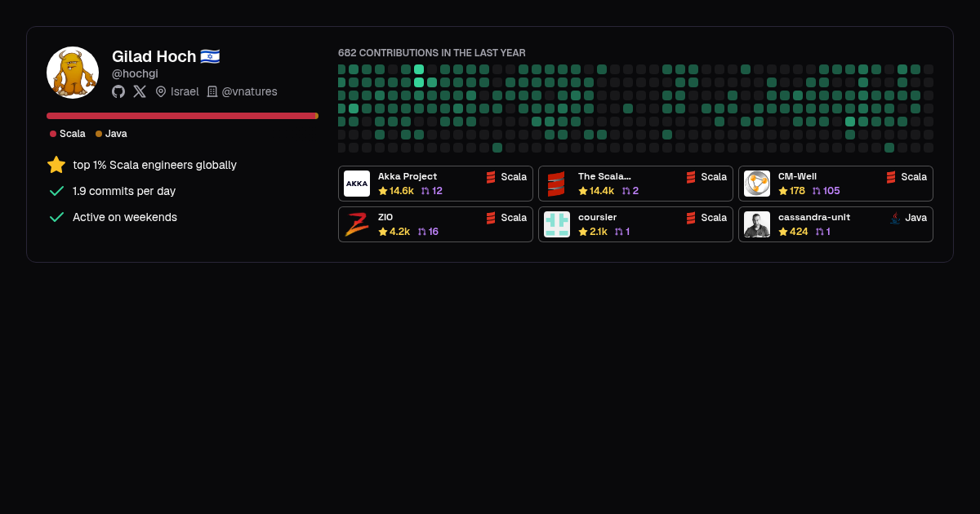Click the "1.9 commits per day" text
The image size is (980, 514).
[x=124, y=191]
